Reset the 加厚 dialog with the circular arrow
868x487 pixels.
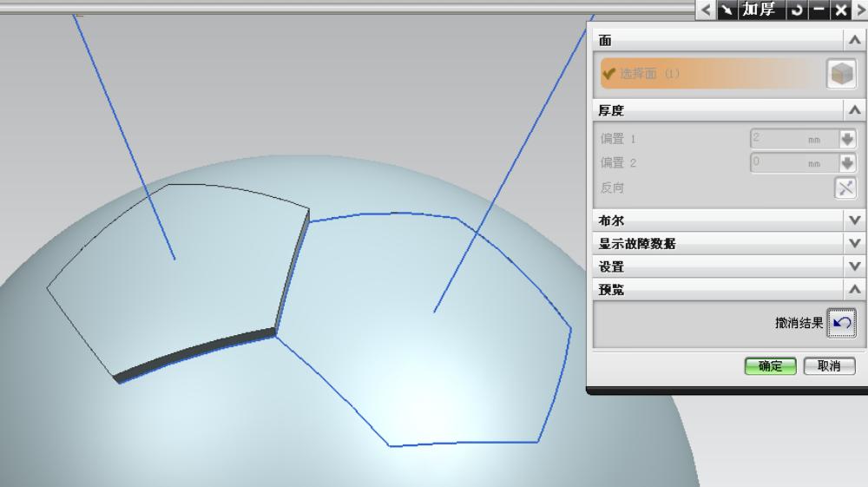pos(797,10)
